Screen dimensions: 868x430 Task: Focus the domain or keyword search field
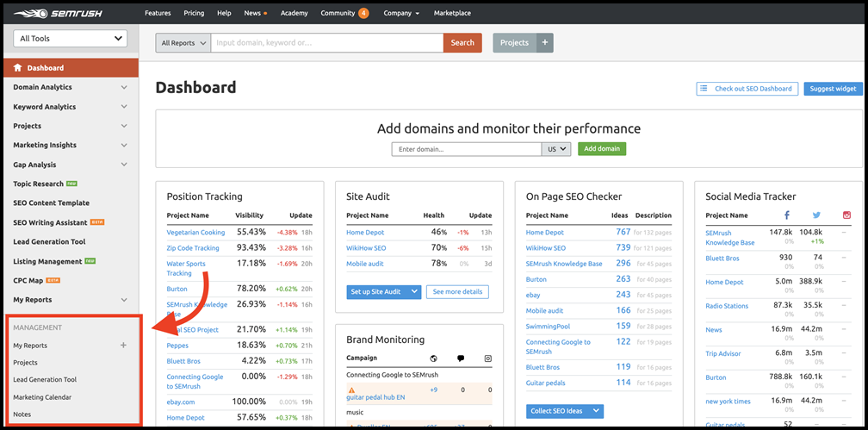(327, 43)
